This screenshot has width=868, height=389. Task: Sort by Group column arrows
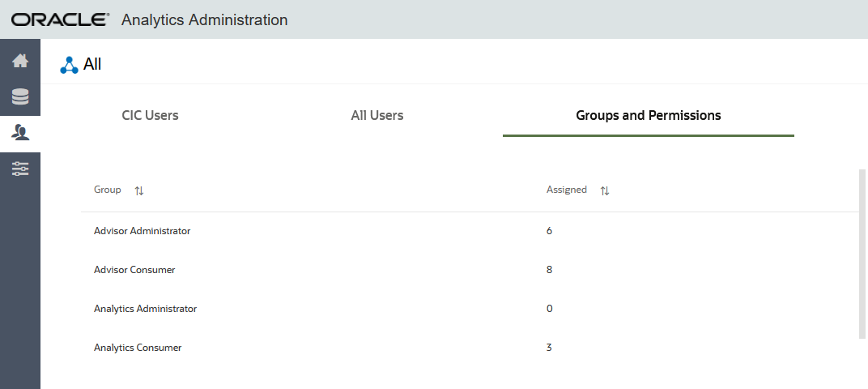tap(139, 190)
